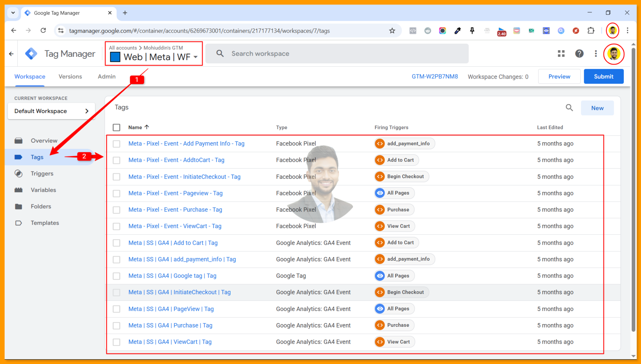
Task: Open Variables from the left sidebar
Action: point(19,190)
